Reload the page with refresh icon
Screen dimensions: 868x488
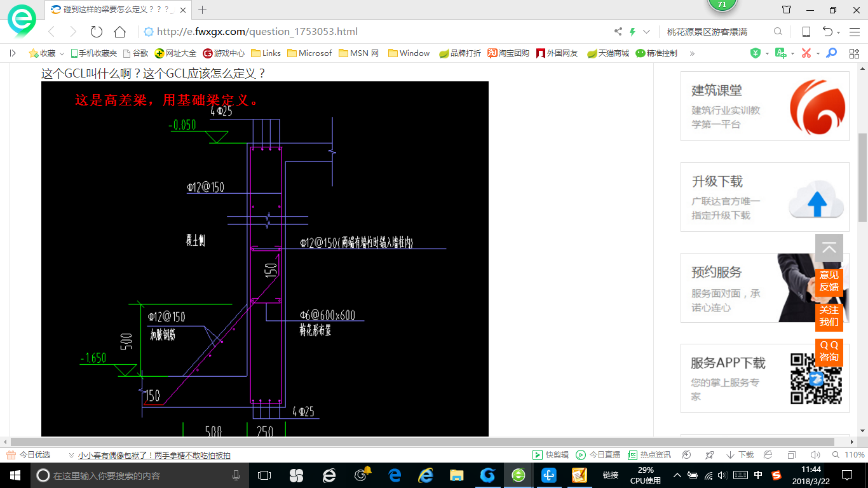tap(97, 32)
